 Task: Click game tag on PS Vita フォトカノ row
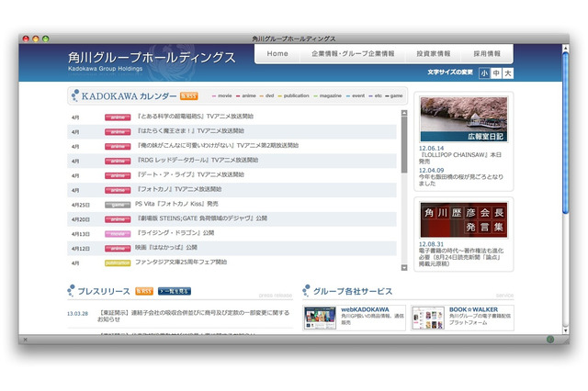click(118, 205)
